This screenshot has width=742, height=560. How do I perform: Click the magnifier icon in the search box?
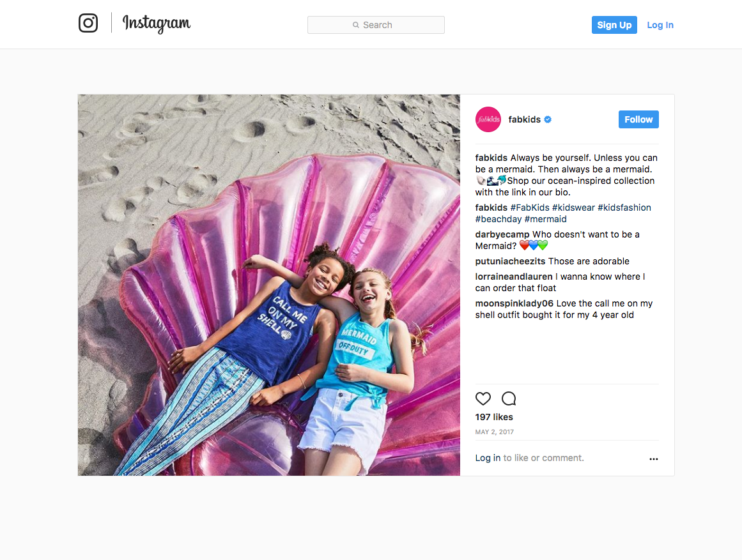point(356,25)
